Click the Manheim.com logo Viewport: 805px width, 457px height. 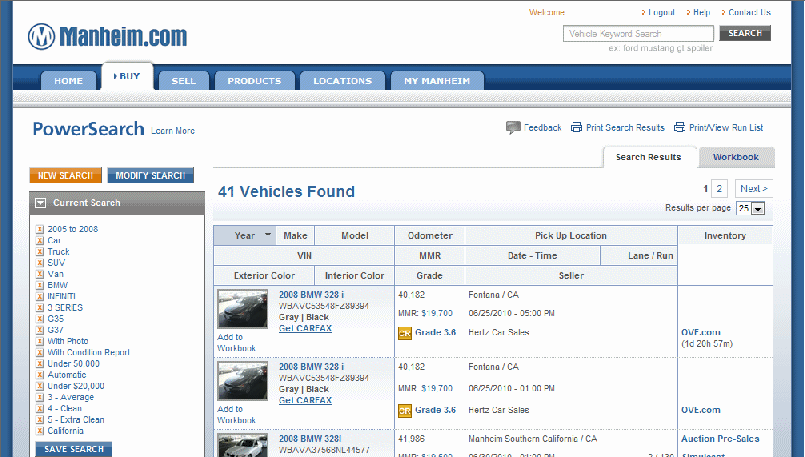point(107,36)
